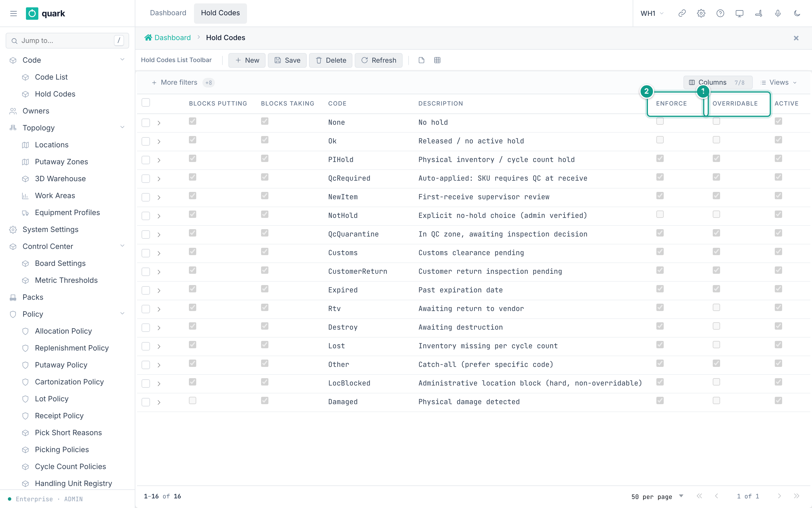Open the 50 per page dropdown
This screenshot has height=508, width=812.
[657, 496]
